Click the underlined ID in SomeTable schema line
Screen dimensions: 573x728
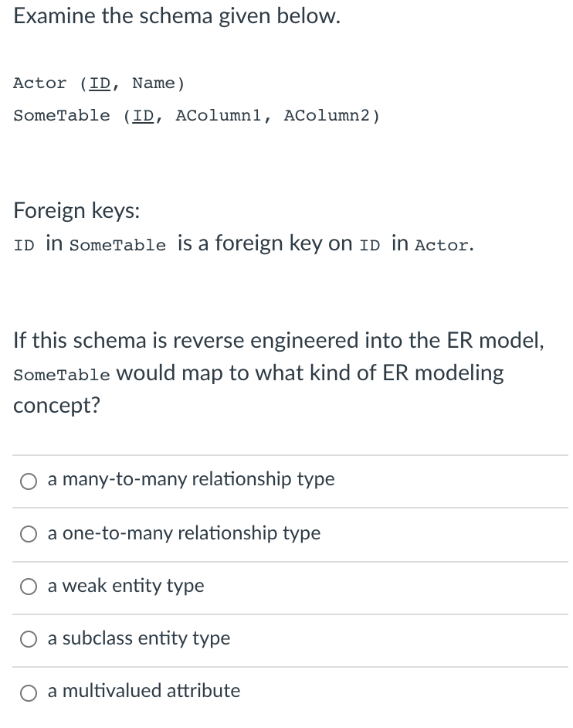(144, 115)
